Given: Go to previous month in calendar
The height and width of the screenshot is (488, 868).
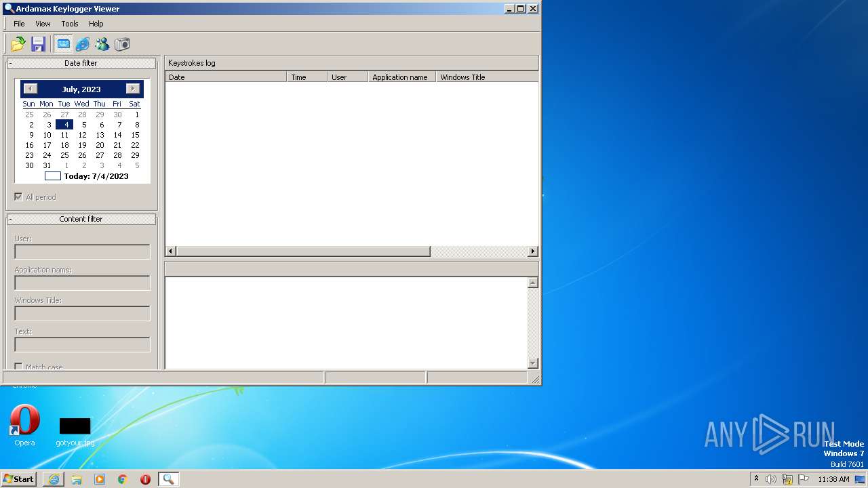Looking at the screenshot, I should 31,89.
